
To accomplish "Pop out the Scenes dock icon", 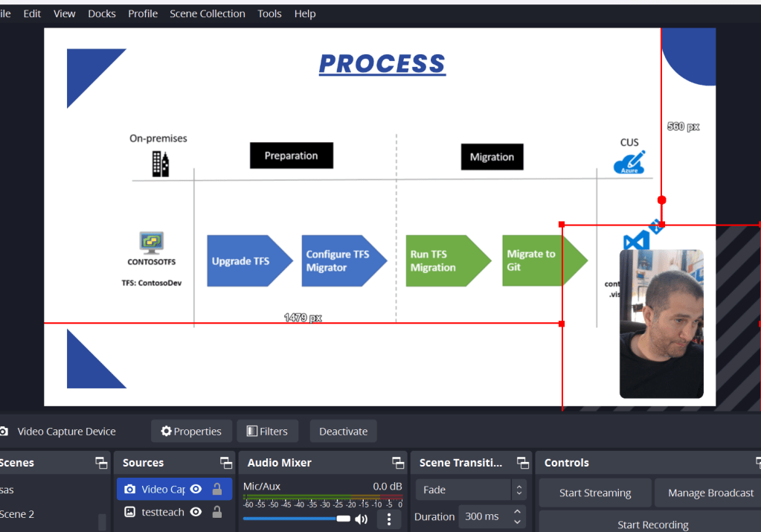I will 101,463.
